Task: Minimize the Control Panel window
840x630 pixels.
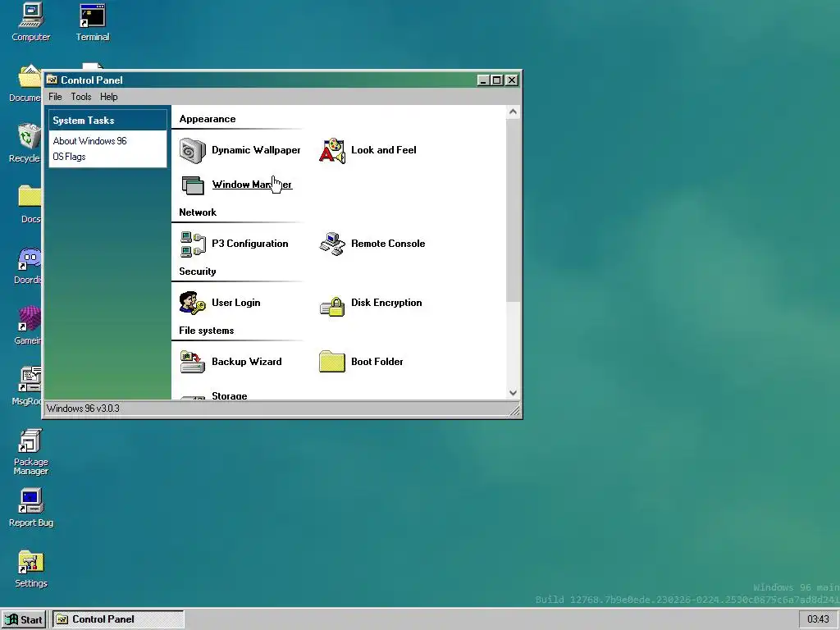Action: 483,80
